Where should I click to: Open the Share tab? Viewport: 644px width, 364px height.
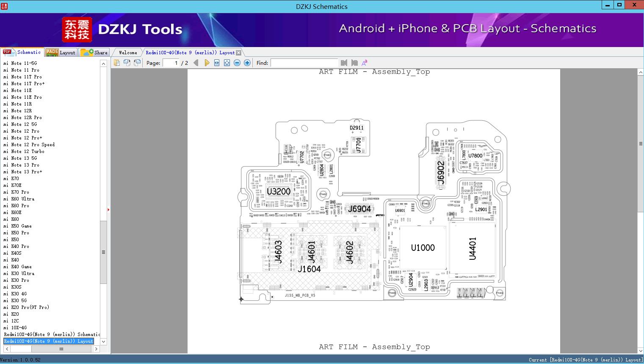click(94, 53)
